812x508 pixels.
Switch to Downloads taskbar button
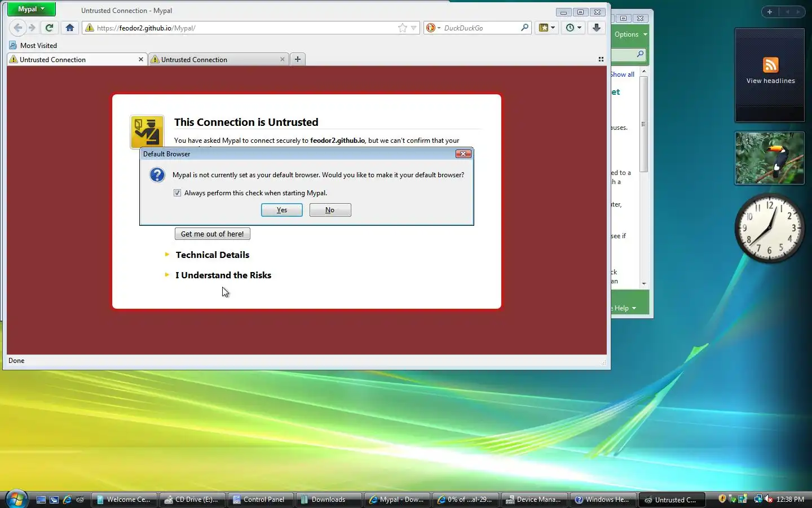coord(329,500)
